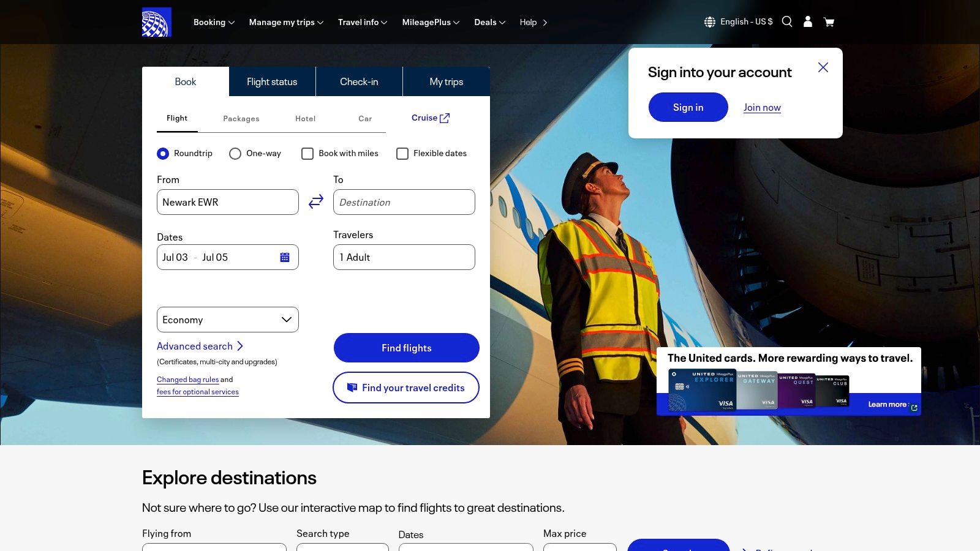Click the United Explorer card image

coord(703,390)
